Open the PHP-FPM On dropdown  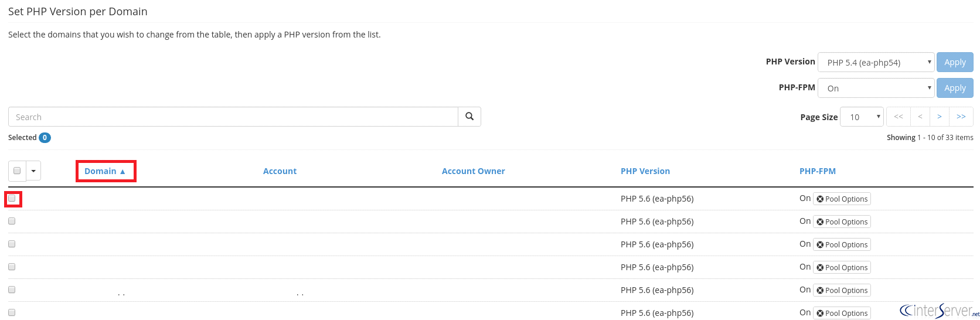(876, 88)
